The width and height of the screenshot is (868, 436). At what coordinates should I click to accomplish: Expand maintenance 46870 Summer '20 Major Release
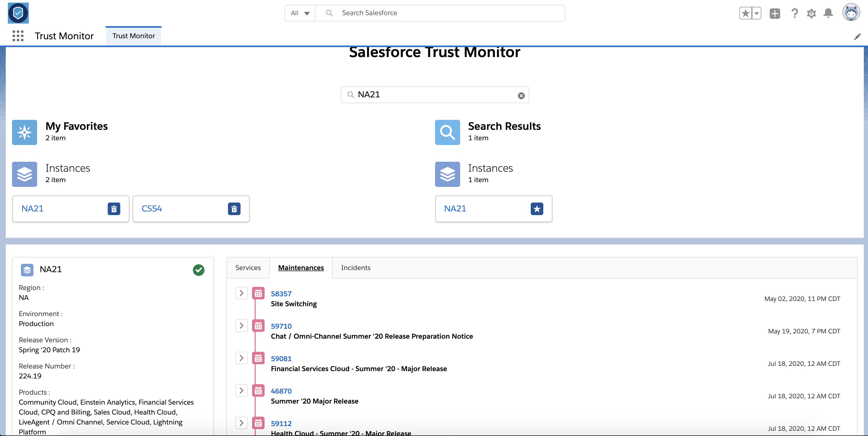click(x=241, y=390)
